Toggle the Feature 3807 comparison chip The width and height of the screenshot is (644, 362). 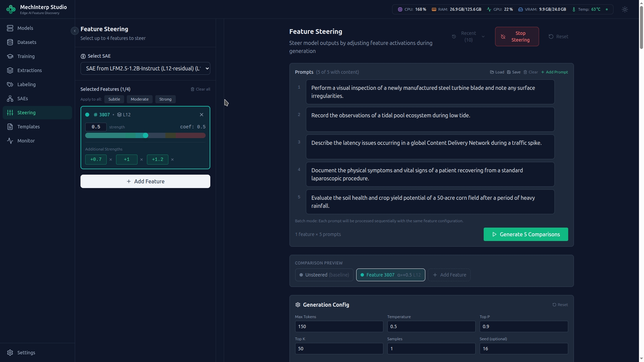click(x=390, y=275)
